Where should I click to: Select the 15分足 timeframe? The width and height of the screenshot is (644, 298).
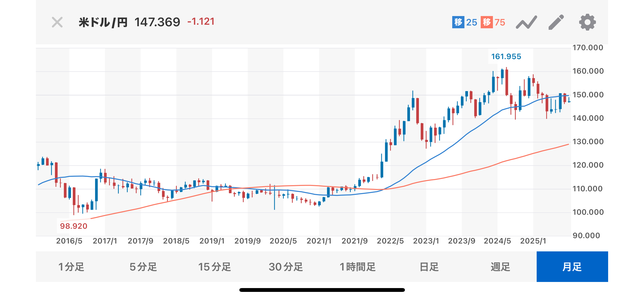(214, 267)
